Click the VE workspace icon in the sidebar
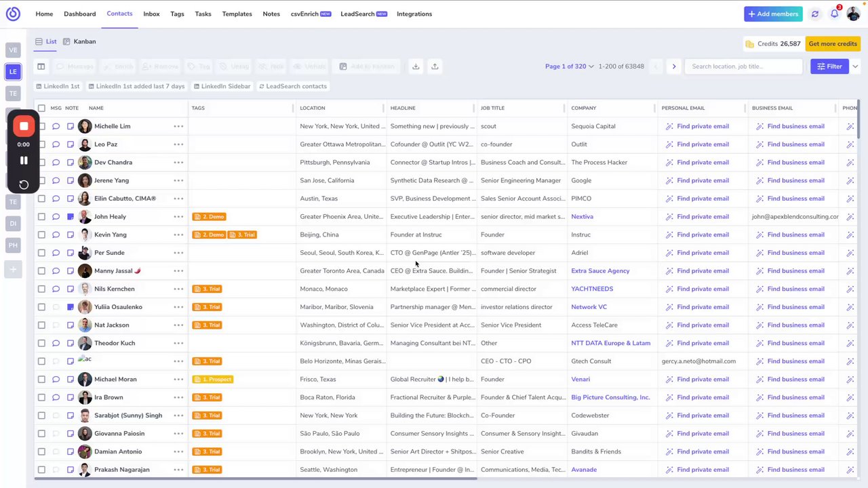This screenshot has height=488, width=868. [13, 49]
